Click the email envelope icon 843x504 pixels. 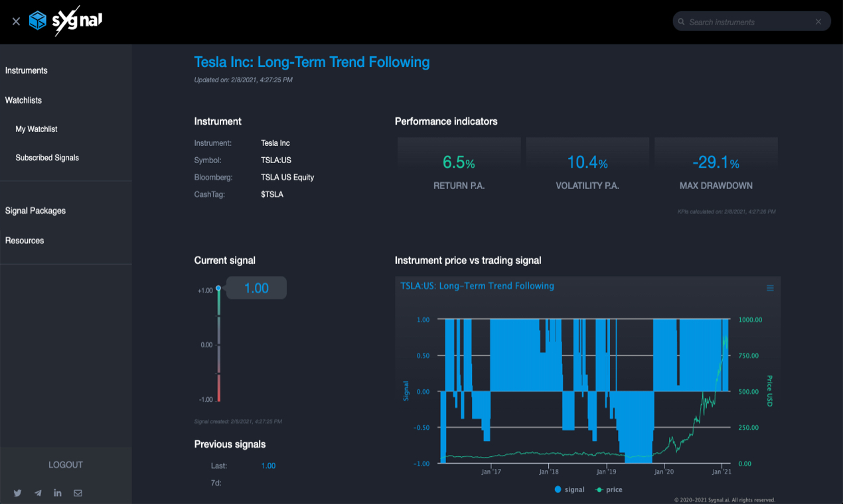pos(78,493)
